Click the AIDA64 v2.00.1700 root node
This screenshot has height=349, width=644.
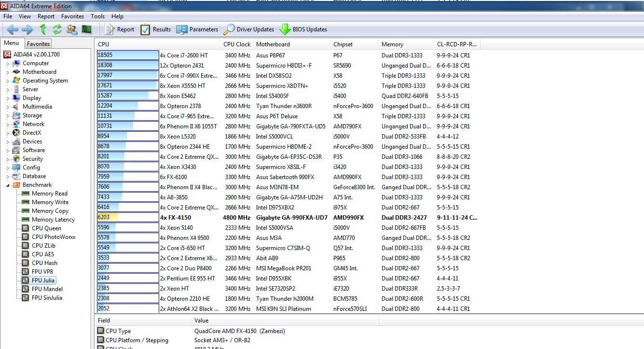[32, 55]
